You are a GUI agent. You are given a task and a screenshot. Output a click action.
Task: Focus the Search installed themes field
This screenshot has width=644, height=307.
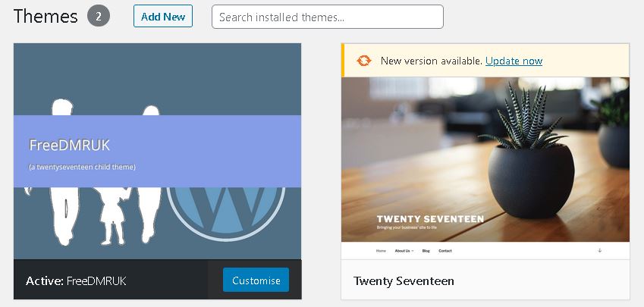[x=328, y=17]
